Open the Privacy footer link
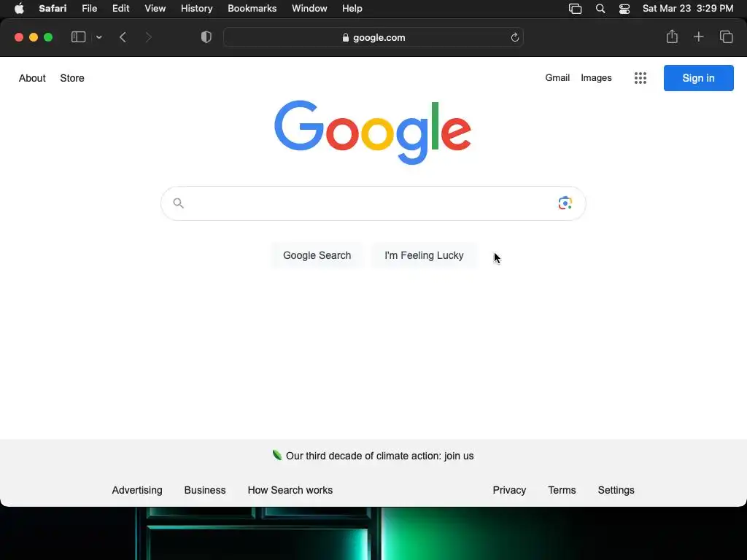This screenshot has height=560, width=747. 509,490
